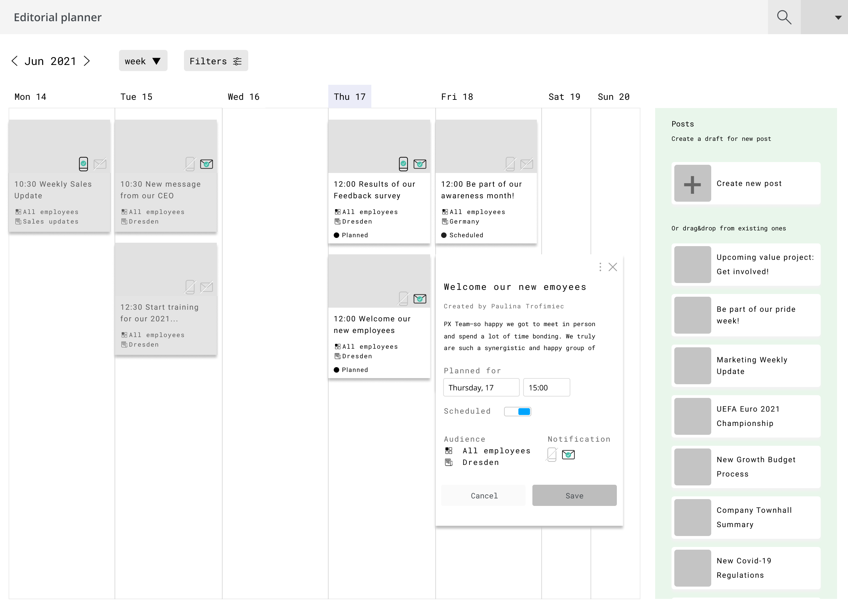The image size is (848, 616).
Task: Toggle push notification on Feedback survey card
Action: (x=403, y=164)
